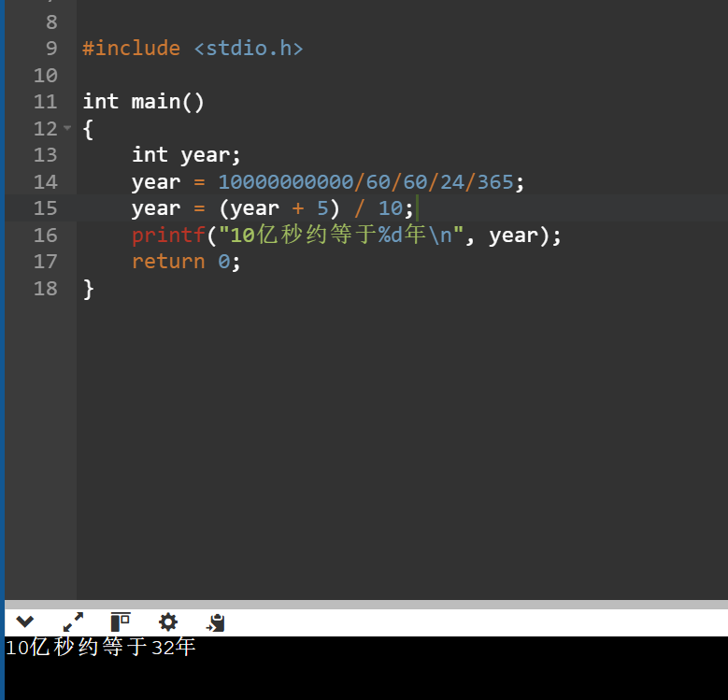Screen dimensions: 728x700
Task: Click on 'year);' argument in printf line
Action: tap(525, 236)
